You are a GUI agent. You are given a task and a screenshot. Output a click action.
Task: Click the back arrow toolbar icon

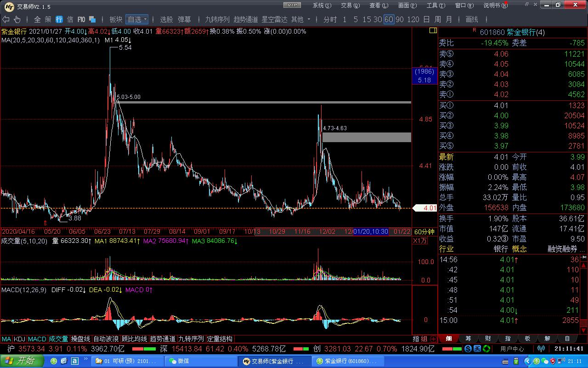click(6, 19)
